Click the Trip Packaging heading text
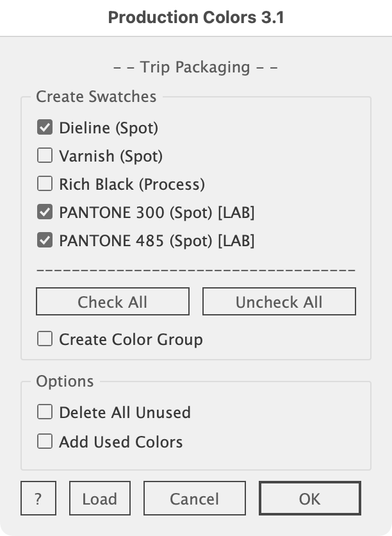This screenshot has height=536, width=392. point(196,67)
